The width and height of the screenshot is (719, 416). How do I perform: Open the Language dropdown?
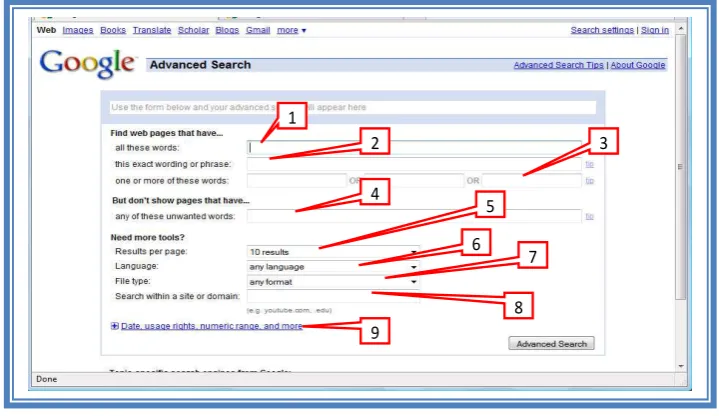(332, 267)
